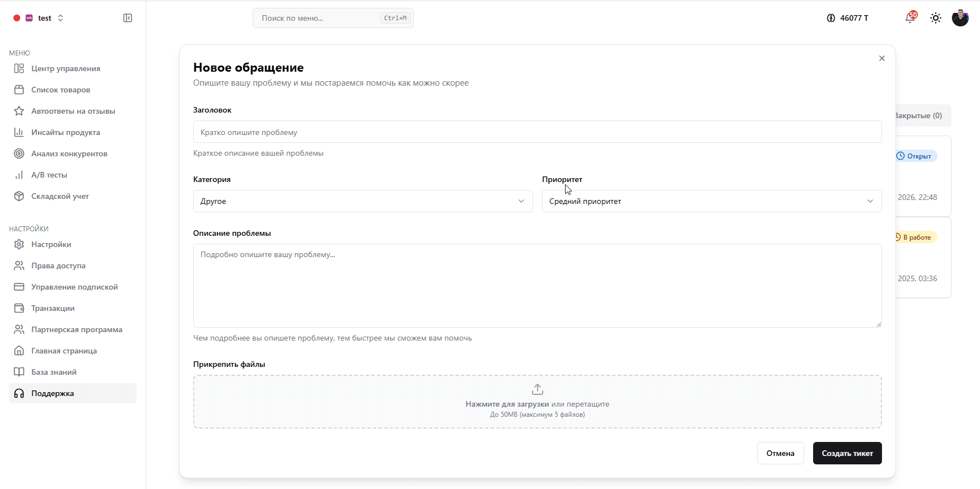Click the Описание проблемы text area
Image resolution: width=980 pixels, height=489 pixels.
(x=537, y=286)
